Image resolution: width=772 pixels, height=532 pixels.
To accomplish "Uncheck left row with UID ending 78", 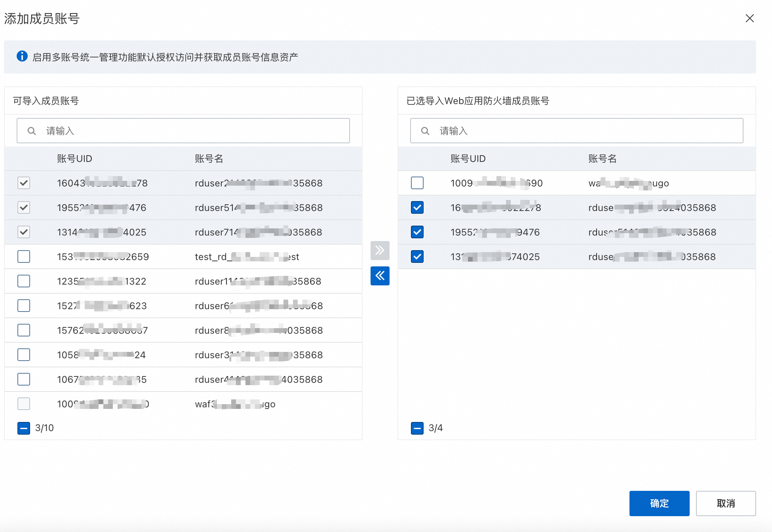I will pos(24,183).
